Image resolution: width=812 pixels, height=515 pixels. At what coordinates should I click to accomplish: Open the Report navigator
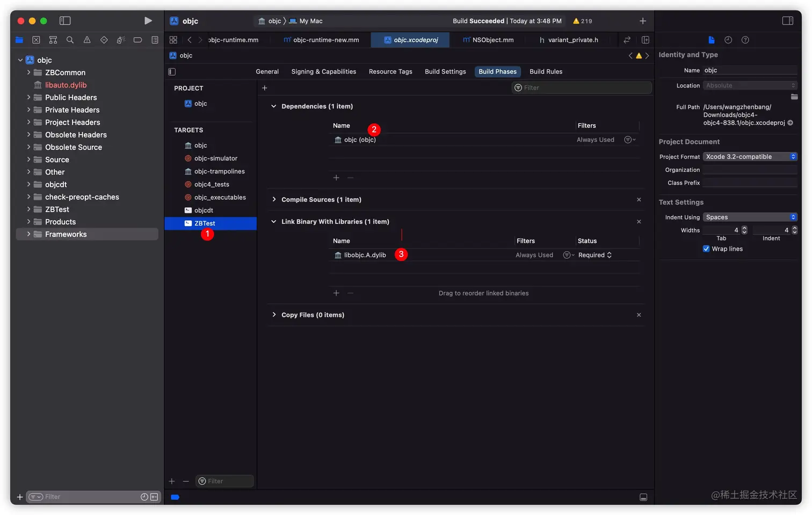(x=155, y=40)
